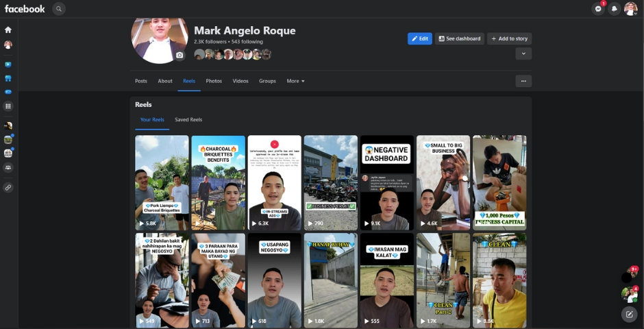The image size is (644, 329).
Task: Expand the More dropdown tab
Action: point(296,81)
